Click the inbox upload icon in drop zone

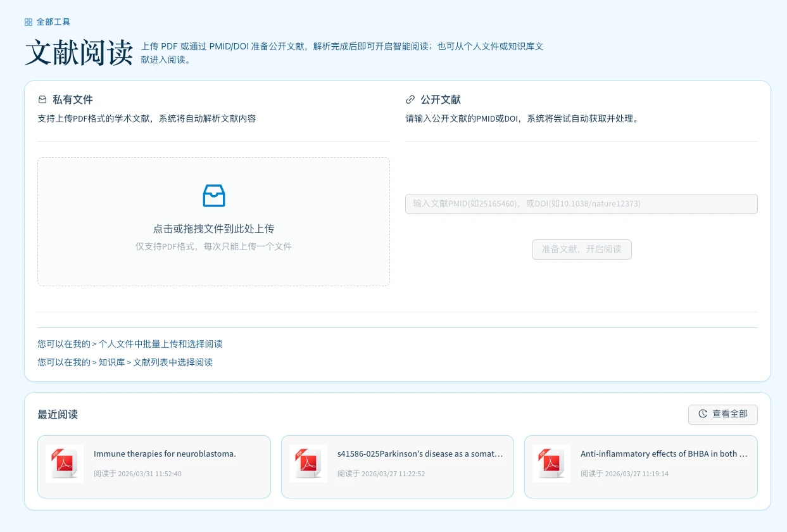[x=213, y=196]
